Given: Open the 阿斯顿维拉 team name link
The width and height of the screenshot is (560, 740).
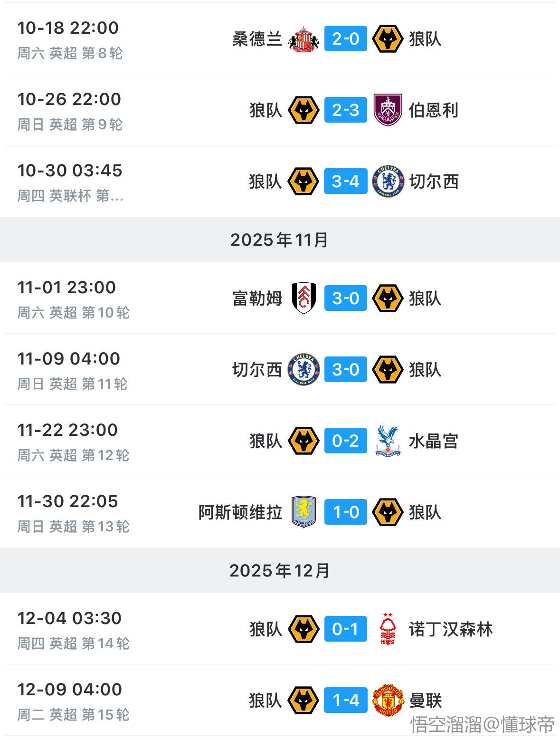Looking at the screenshot, I should tap(240, 512).
